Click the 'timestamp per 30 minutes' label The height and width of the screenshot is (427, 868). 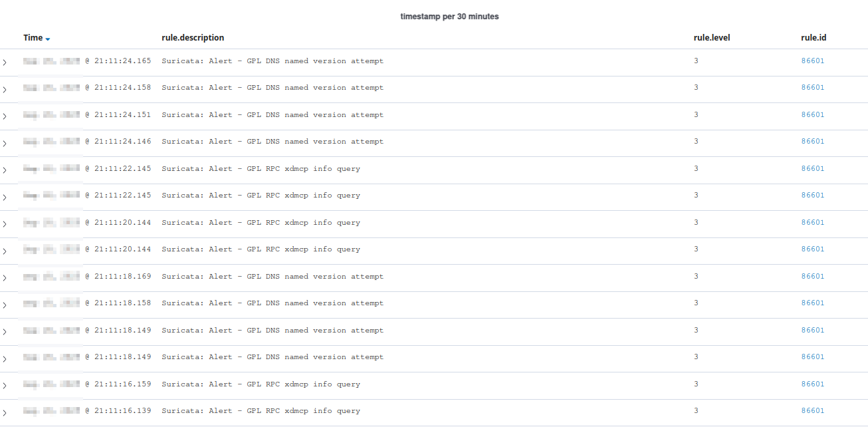[x=449, y=17]
